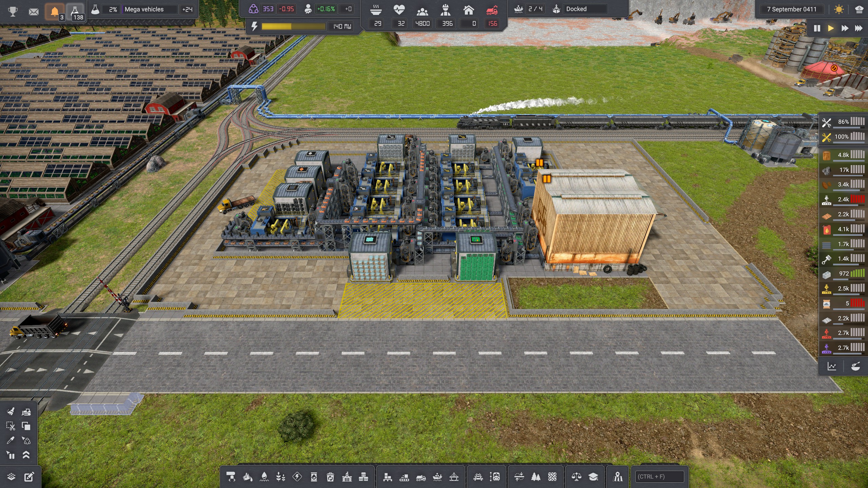Screen dimensions: 868x488
Task: Open the graduation cap tutorials menu
Action: tap(593, 477)
